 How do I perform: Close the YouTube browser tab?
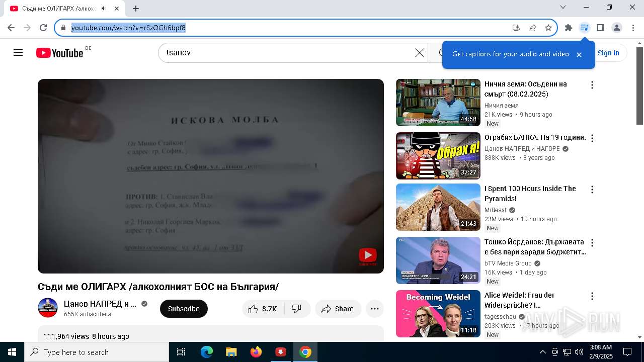click(117, 9)
